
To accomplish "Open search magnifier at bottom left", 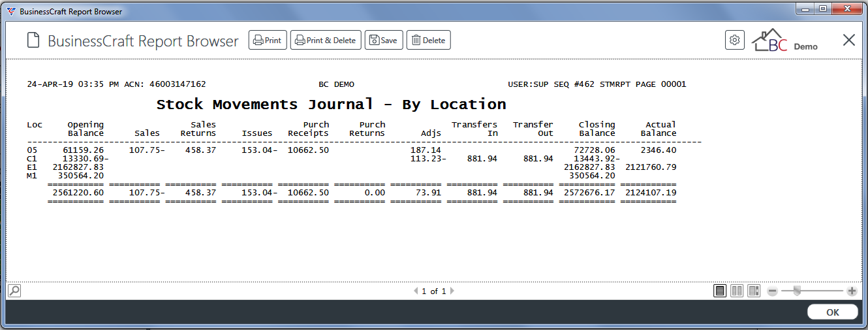I will coord(14,291).
